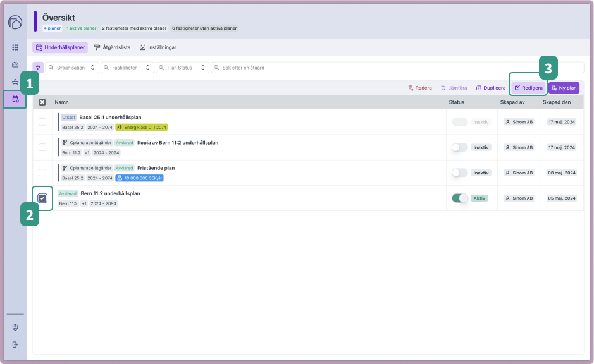Click the Utkast tag on Basel 25:1 plan
Screen dimensions: 594x364
click(x=68, y=118)
